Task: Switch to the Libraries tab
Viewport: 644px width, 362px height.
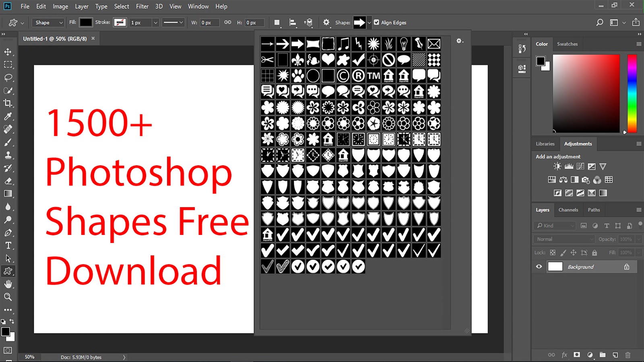Action: tap(545, 144)
